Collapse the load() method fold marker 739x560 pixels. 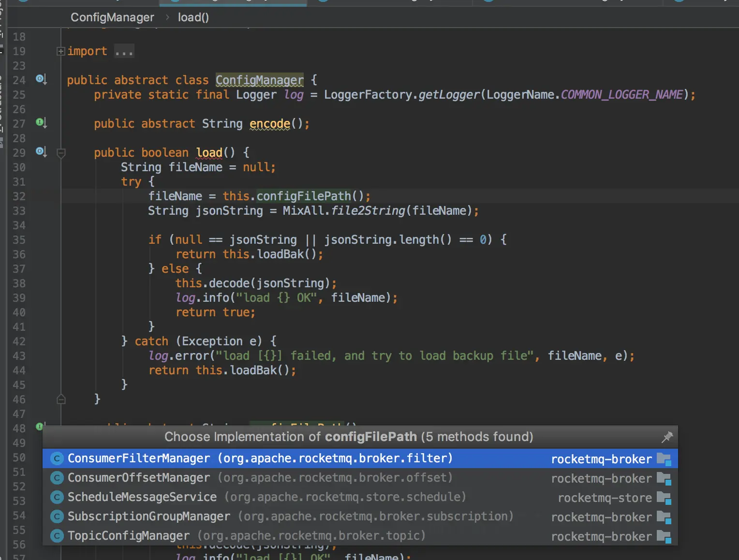[x=61, y=153]
